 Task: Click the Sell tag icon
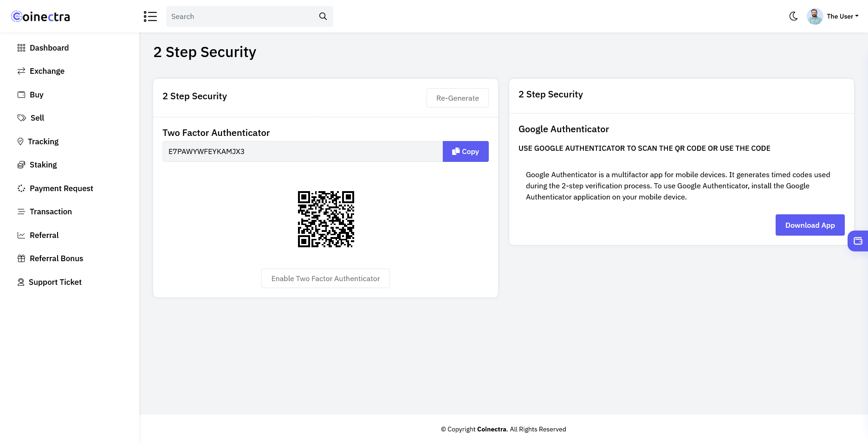pyautogui.click(x=22, y=118)
